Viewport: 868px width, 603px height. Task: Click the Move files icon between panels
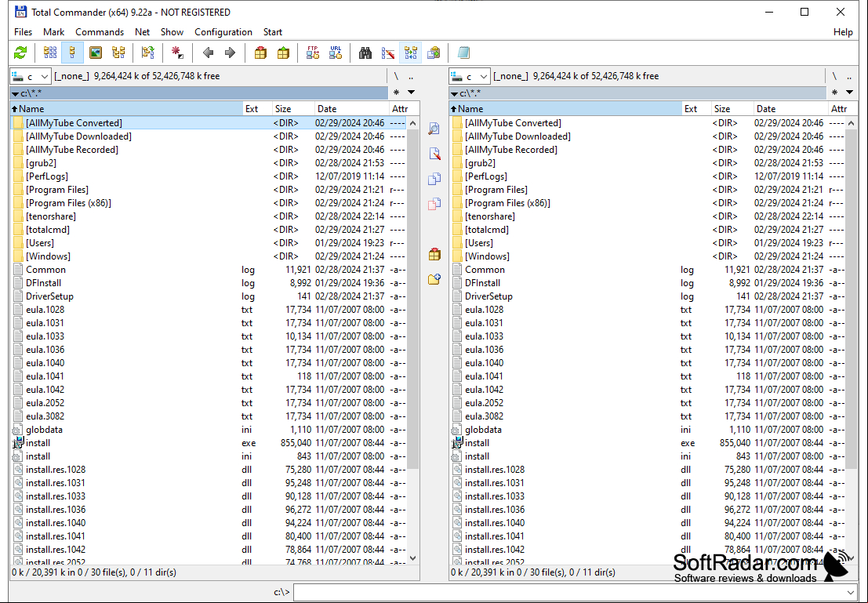click(434, 204)
